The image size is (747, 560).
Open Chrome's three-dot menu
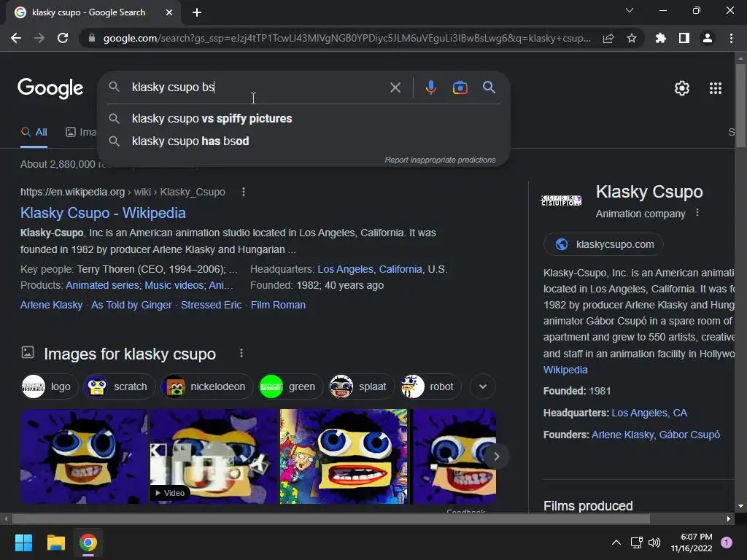click(731, 38)
